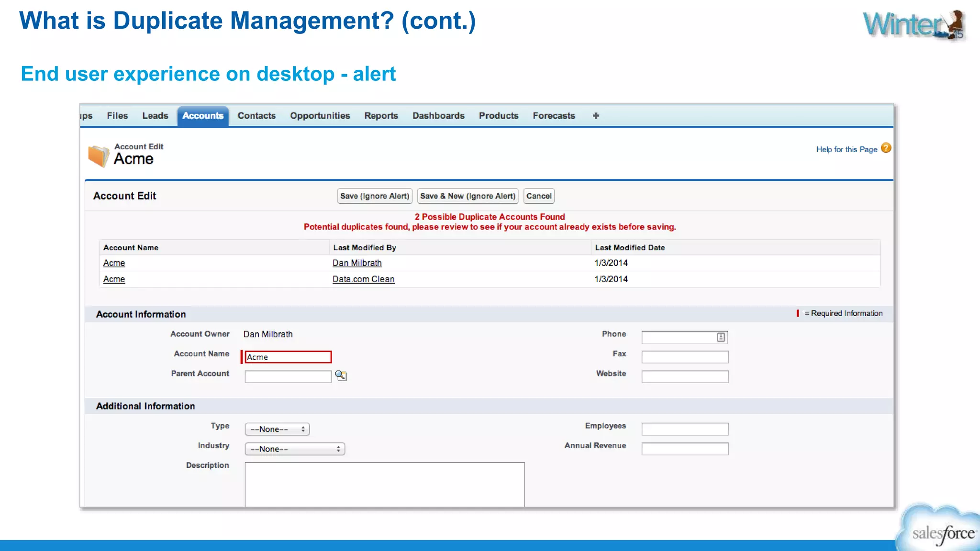The width and height of the screenshot is (980, 551).
Task: Click the Employees input field
Action: click(x=685, y=429)
